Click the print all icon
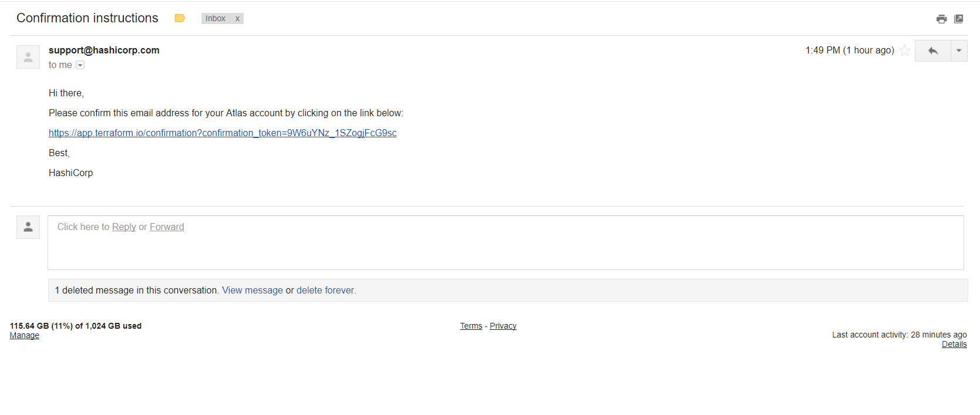Viewport: 980px width, 415px height. (x=941, y=19)
